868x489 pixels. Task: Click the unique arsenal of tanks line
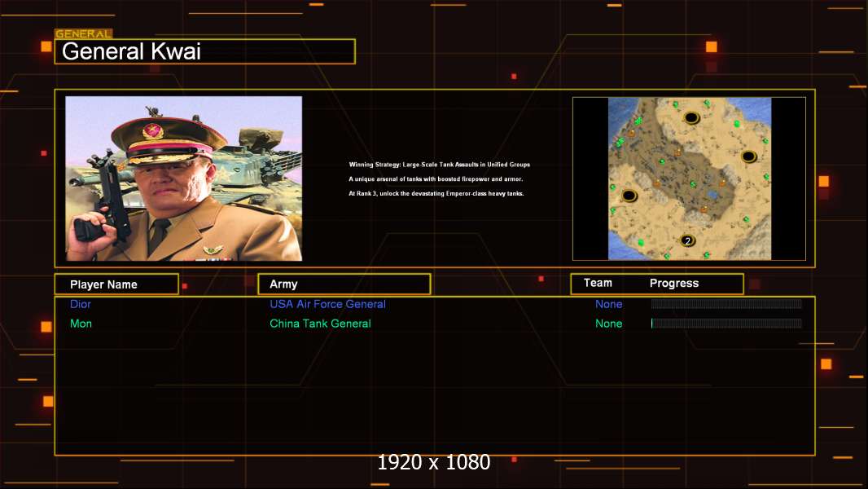pyautogui.click(x=436, y=178)
